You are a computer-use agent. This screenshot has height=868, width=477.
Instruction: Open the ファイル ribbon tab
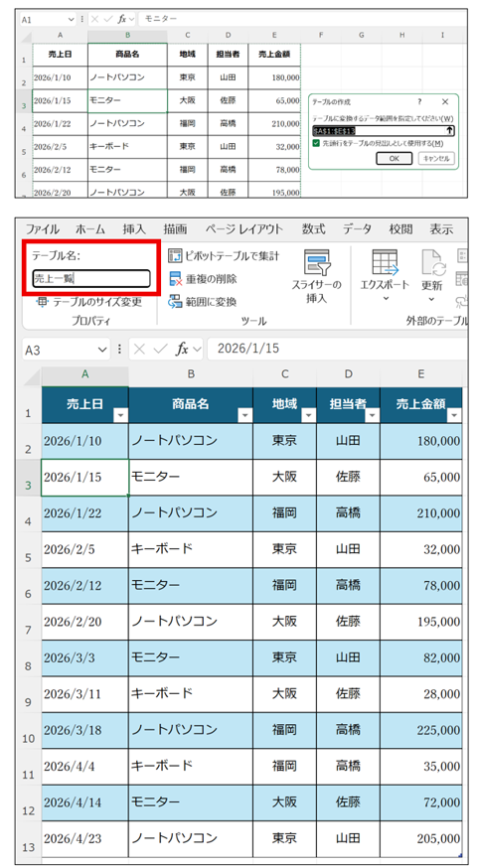tap(43, 228)
